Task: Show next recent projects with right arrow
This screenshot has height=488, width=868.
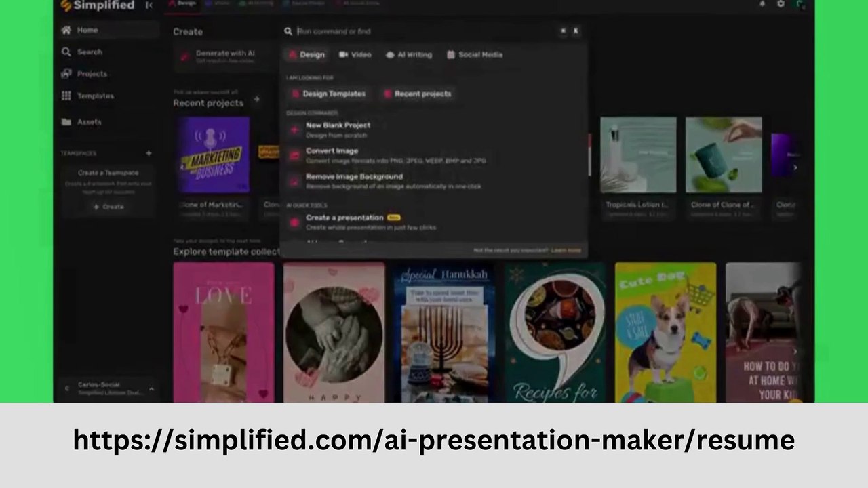Action: (795, 167)
